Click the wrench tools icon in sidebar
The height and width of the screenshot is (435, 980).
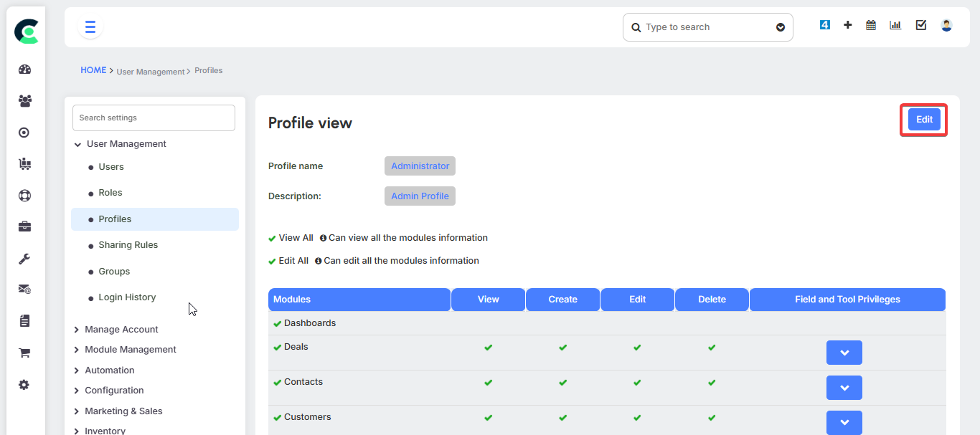[24, 259]
